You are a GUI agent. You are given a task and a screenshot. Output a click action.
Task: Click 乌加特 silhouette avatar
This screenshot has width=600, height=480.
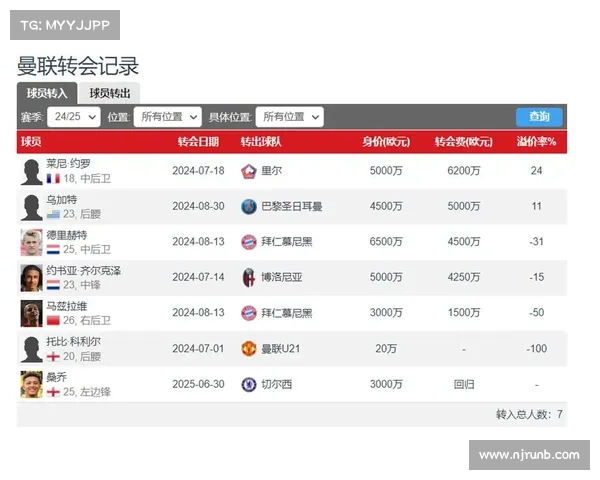point(31,207)
